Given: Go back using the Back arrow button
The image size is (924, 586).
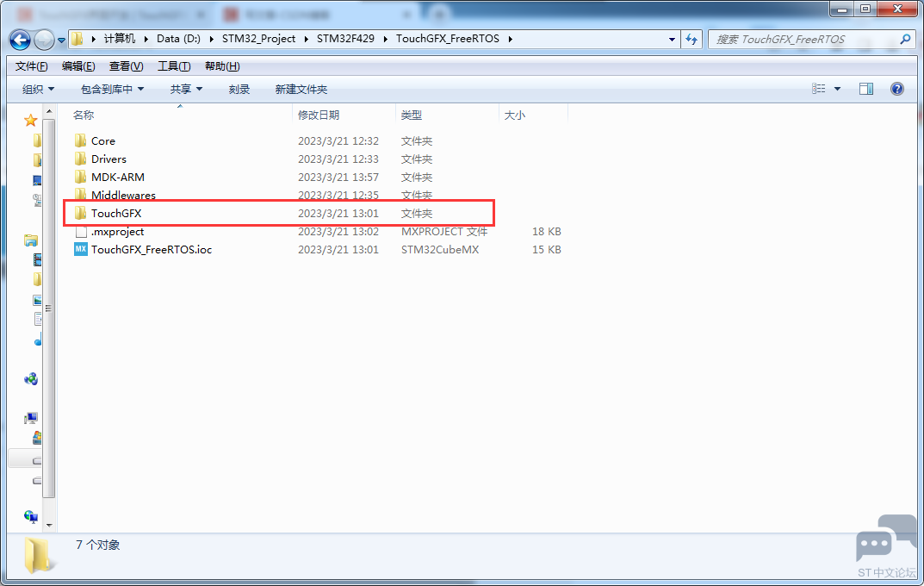Looking at the screenshot, I should pos(20,41).
